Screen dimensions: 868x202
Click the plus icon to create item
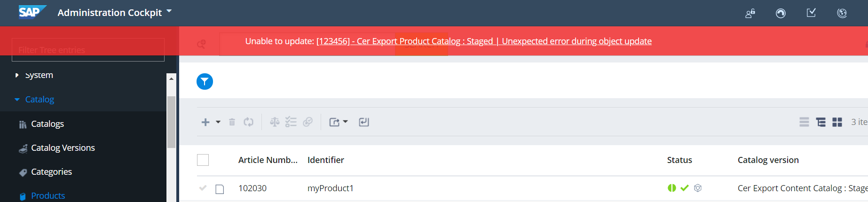pos(205,122)
